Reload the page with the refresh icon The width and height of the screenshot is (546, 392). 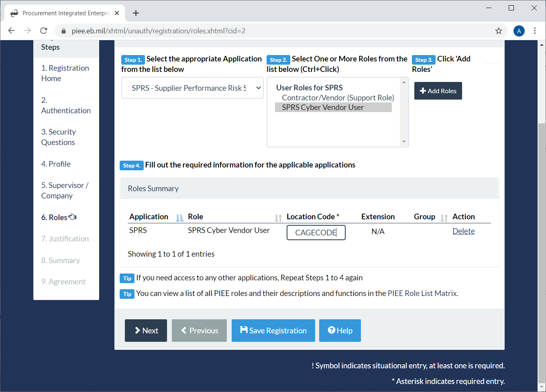pos(43,31)
